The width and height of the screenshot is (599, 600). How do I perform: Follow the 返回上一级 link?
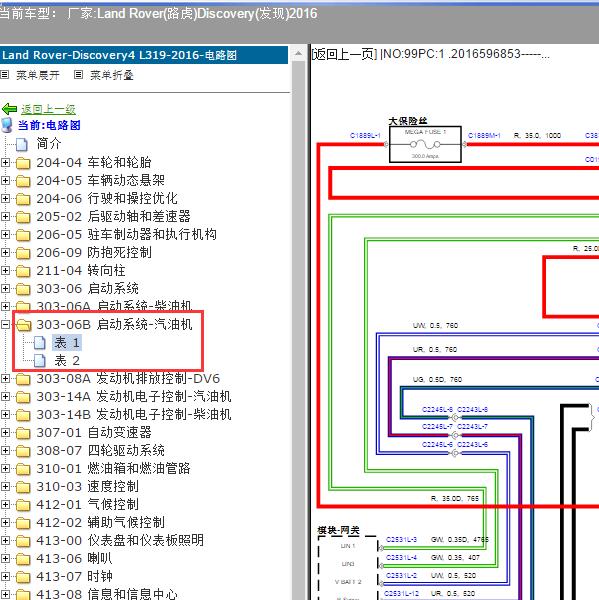point(48,109)
